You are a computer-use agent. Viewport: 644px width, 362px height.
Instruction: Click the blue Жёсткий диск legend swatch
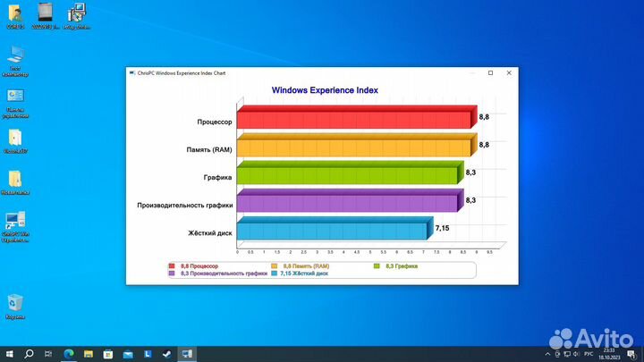tap(274, 274)
